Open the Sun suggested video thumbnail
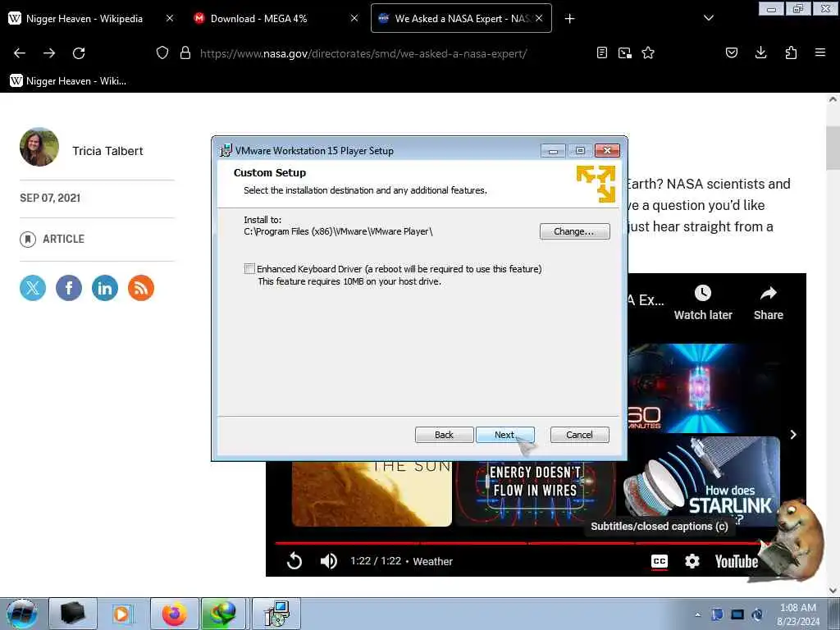The width and height of the screenshot is (840, 630). [x=372, y=493]
